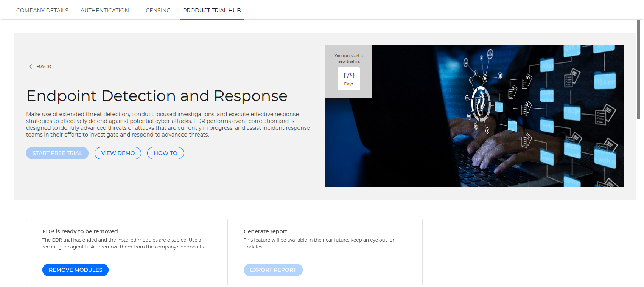
Task: Click the Endpoint Detection and Response heading
Action: coord(157,96)
